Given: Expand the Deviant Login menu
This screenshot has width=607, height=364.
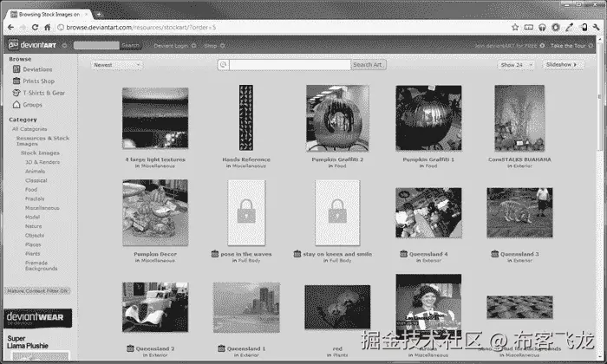Looking at the screenshot, I should point(174,46).
